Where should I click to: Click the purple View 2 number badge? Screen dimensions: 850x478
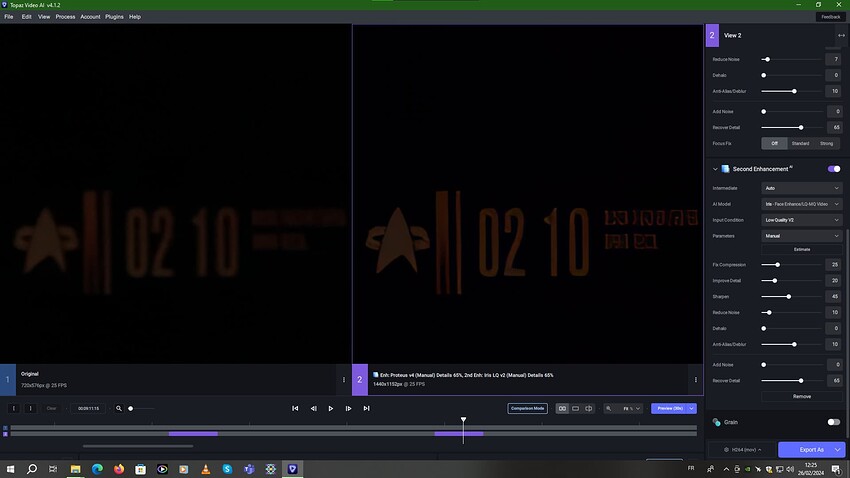(x=712, y=35)
